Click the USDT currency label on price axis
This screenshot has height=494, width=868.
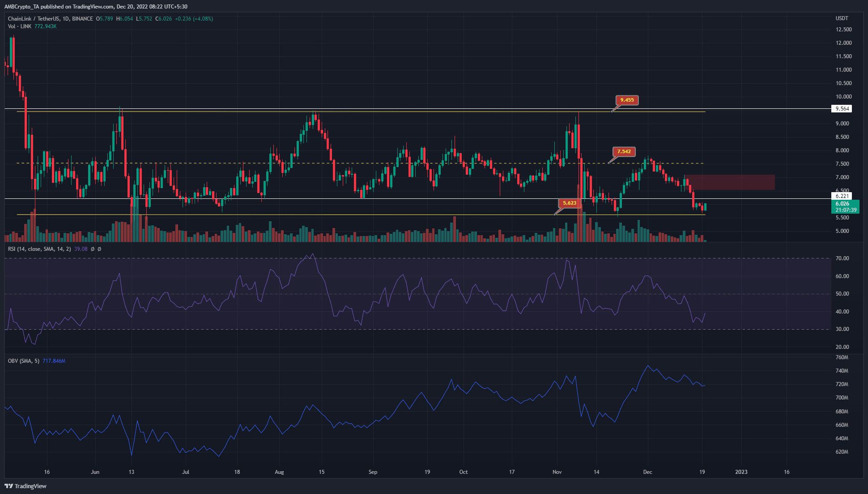tap(842, 18)
